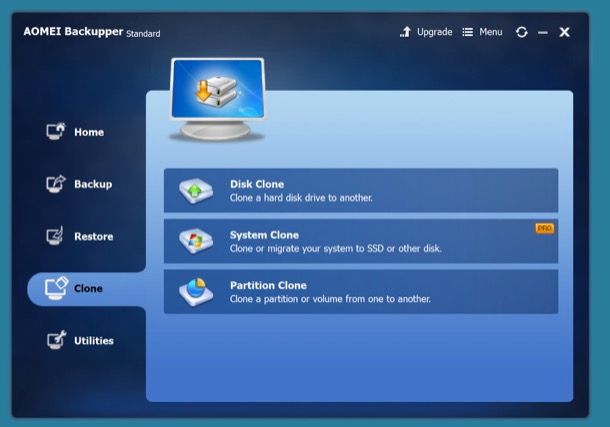
Task: Click 'Clone or migrate your system to SSD' text
Action: [x=306, y=248]
